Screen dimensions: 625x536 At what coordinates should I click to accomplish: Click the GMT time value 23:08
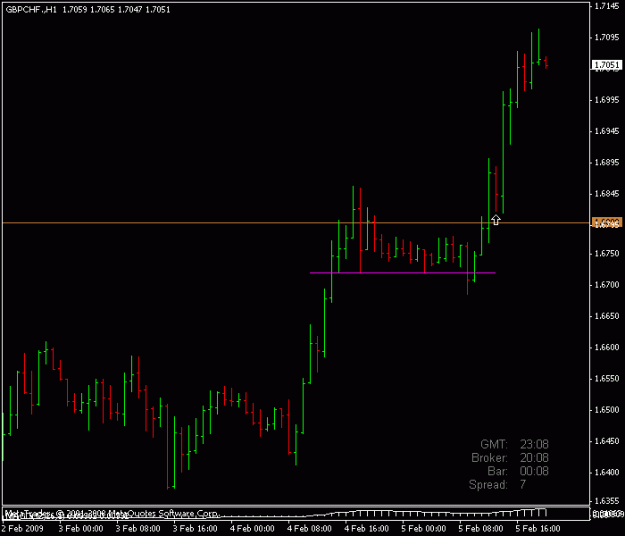click(x=534, y=444)
